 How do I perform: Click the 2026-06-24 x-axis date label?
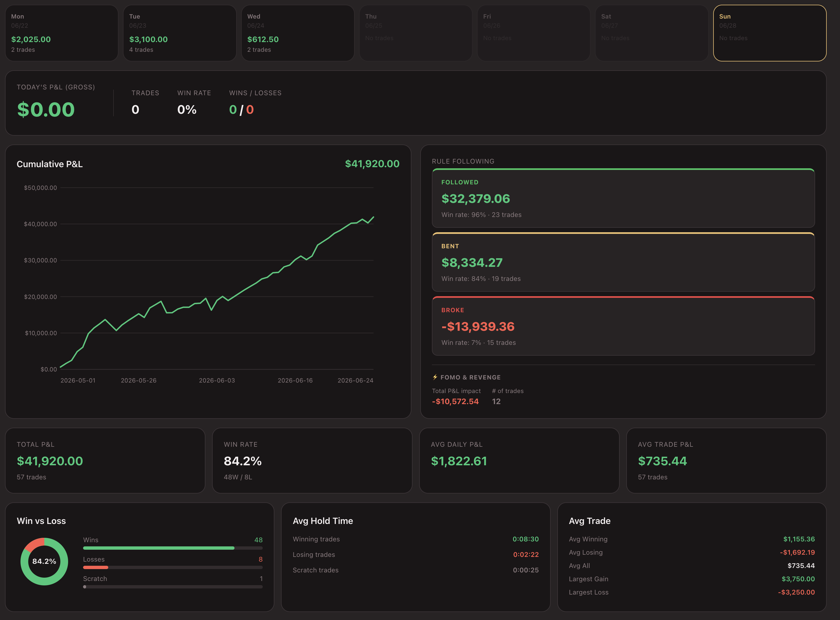coord(355,381)
